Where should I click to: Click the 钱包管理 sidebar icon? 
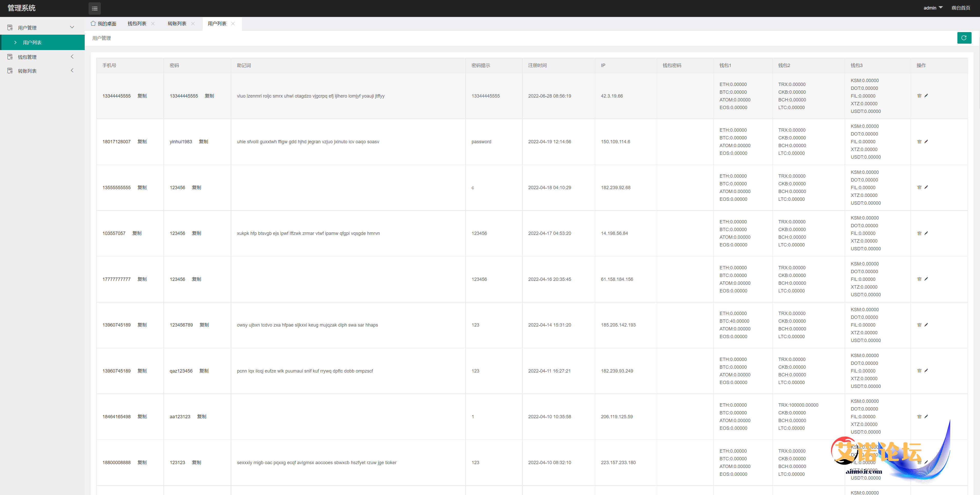[x=10, y=57]
